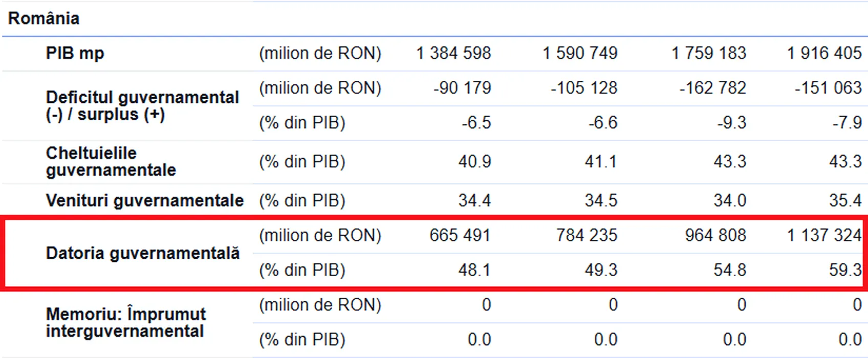Select the (milion de RON) unit beside PIB mp
Screen dimensions: 868x358
point(320,53)
